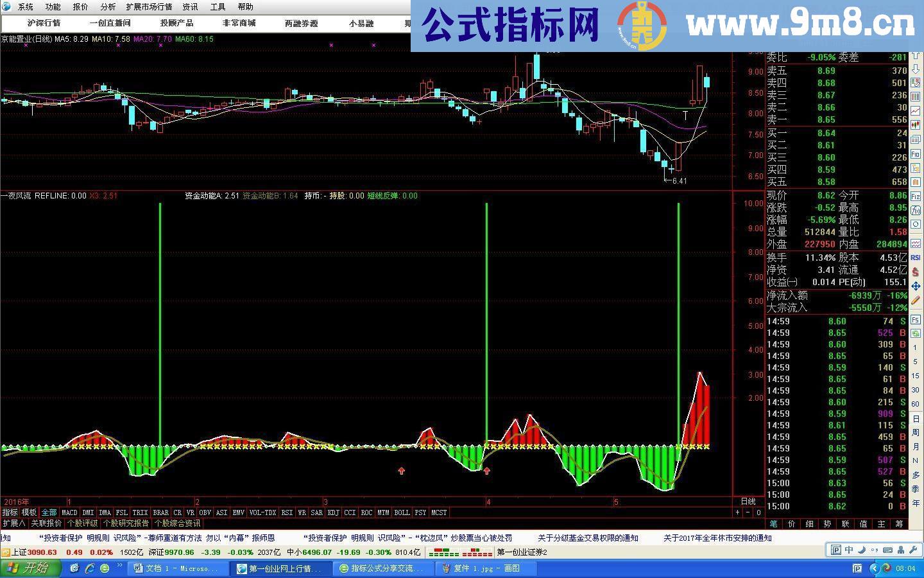Open the 日线 period selector

(748, 502)
